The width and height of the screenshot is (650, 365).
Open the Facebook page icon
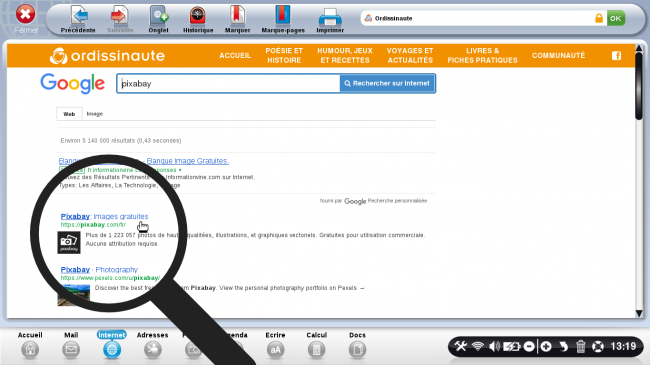(x=616, y=56)
